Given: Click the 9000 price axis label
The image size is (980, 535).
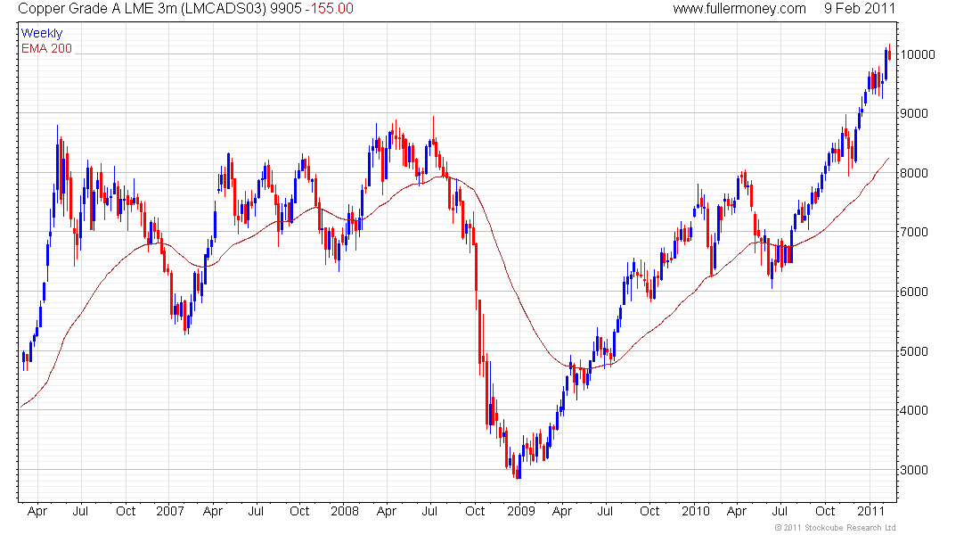Looking at the screenshot, I should click(x=914, y=114).
